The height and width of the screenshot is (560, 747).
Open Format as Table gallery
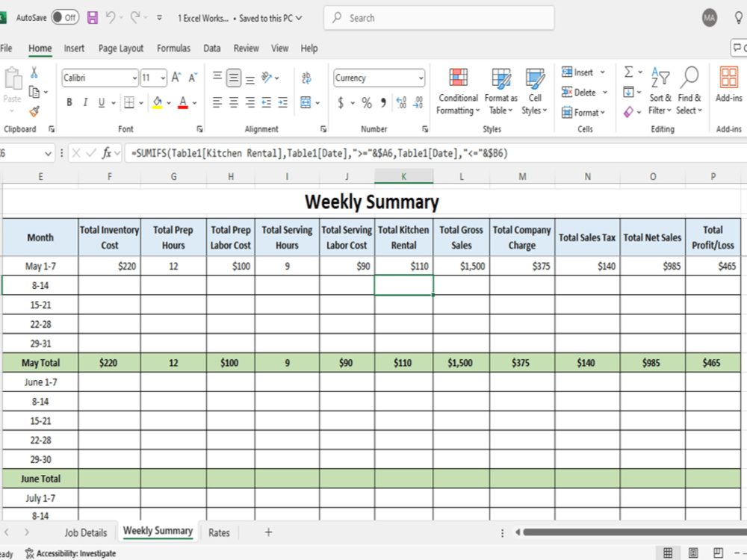[500, 90]
